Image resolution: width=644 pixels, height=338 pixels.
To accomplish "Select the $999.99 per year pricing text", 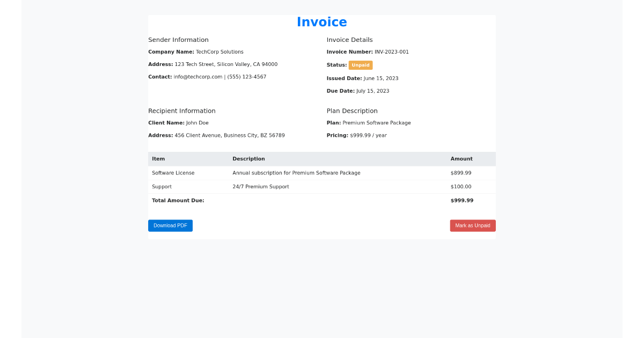I will pos(370,135).
